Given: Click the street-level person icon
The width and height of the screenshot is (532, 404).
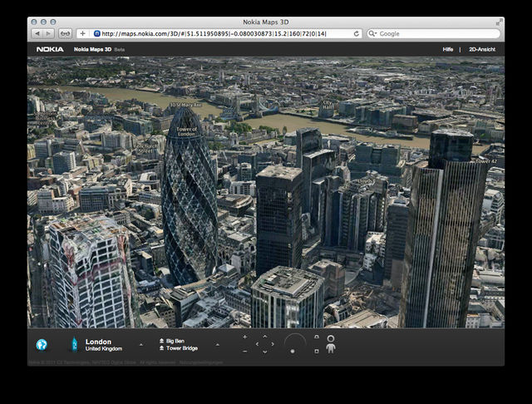Looking at the screenshot, I should pyautogui.click(x=330, y=344).
